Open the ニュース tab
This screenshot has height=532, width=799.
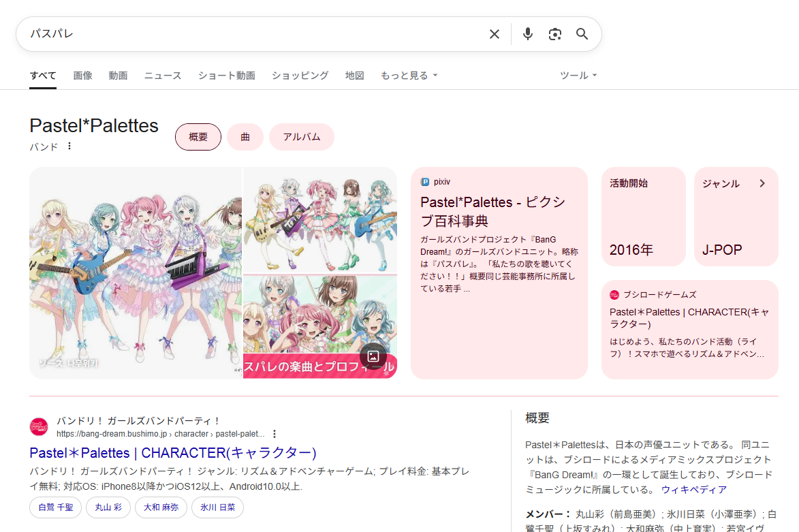(x=163, y=76)
